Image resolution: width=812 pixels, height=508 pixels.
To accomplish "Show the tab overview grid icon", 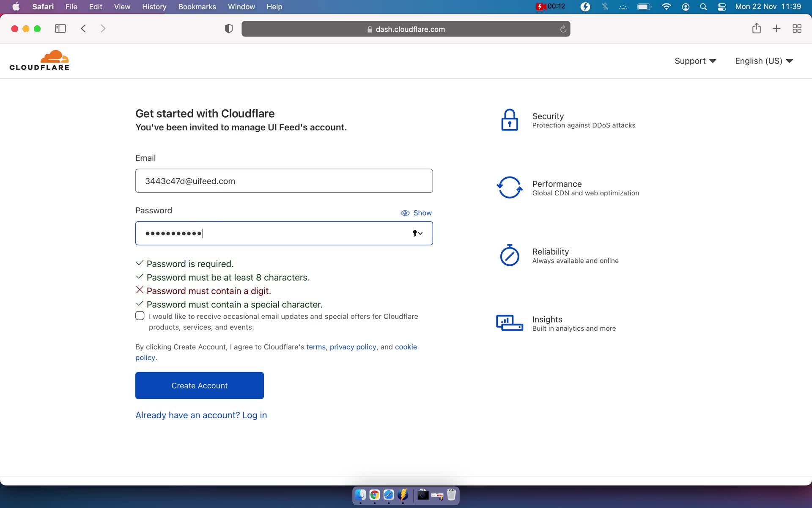I will [x=797, y=29].
